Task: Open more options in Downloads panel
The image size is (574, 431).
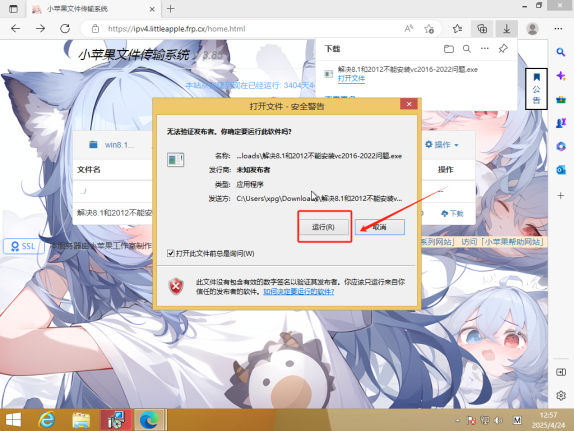Action: point(485,48)
